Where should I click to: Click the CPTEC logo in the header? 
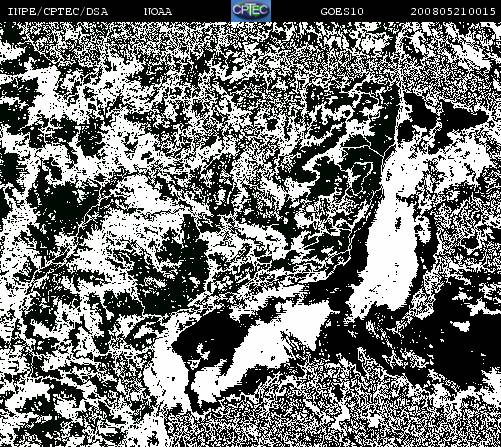(x=251, y=11)
